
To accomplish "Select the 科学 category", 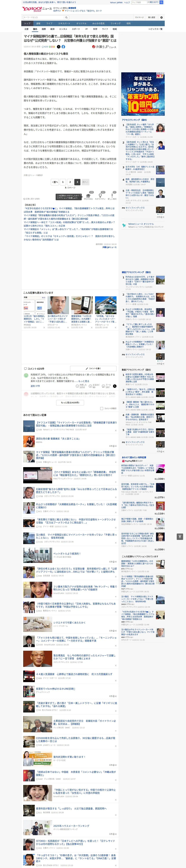I will (95, 29).
